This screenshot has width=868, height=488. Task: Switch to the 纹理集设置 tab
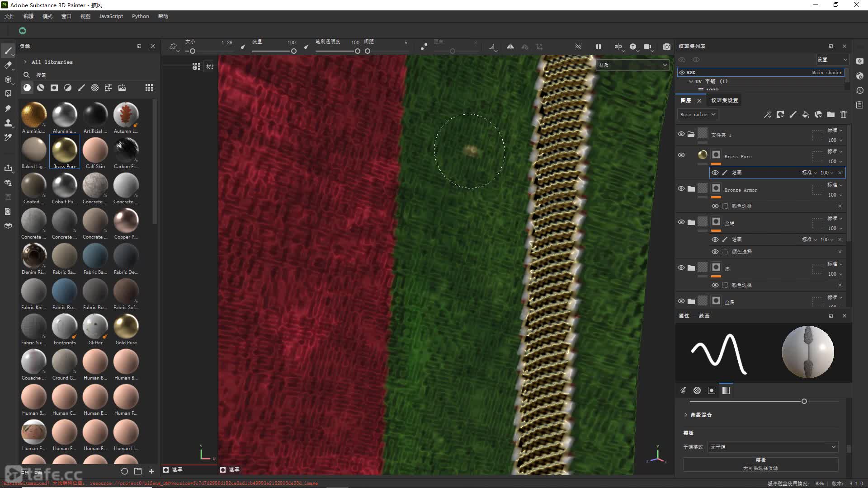tap(724, 100)
